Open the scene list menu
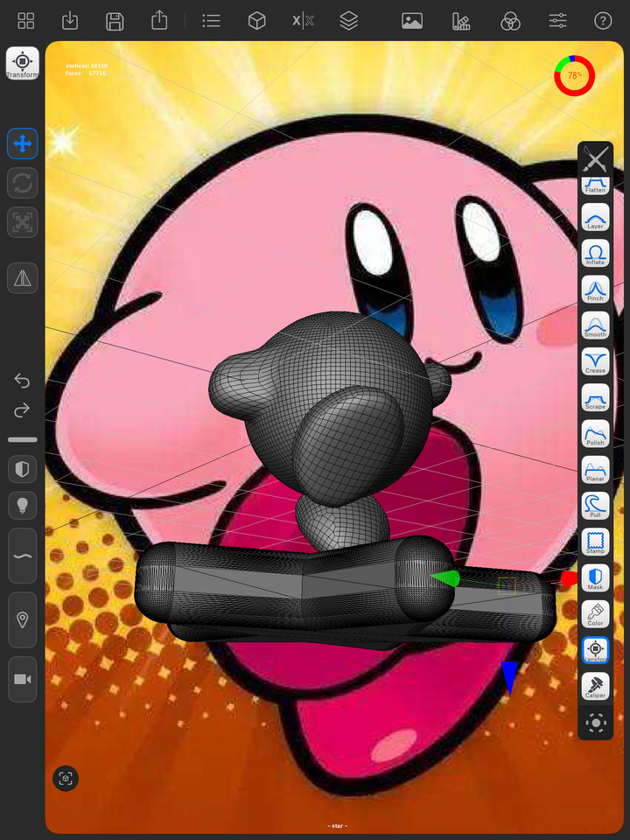630x840 pixels. coord(211,21)
